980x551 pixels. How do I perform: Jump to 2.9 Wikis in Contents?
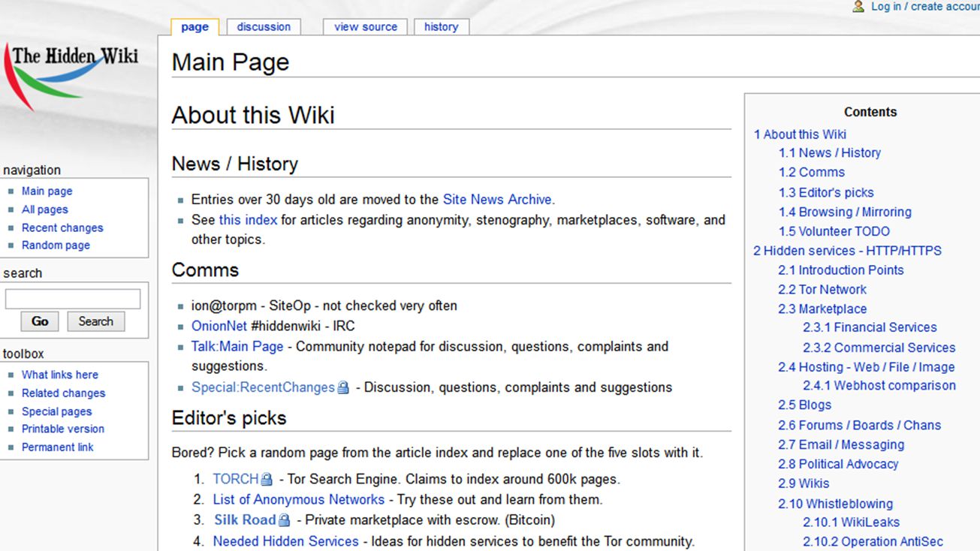[804, 484]
